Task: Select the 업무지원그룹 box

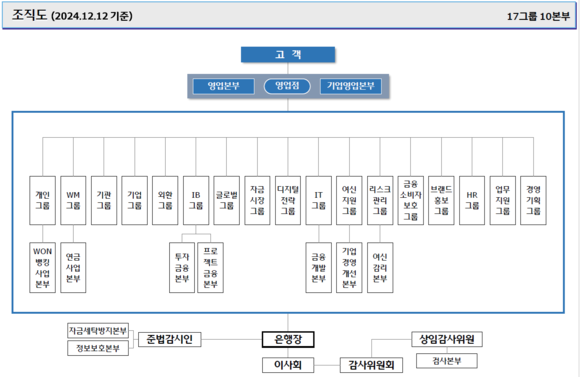Action: 503,201
